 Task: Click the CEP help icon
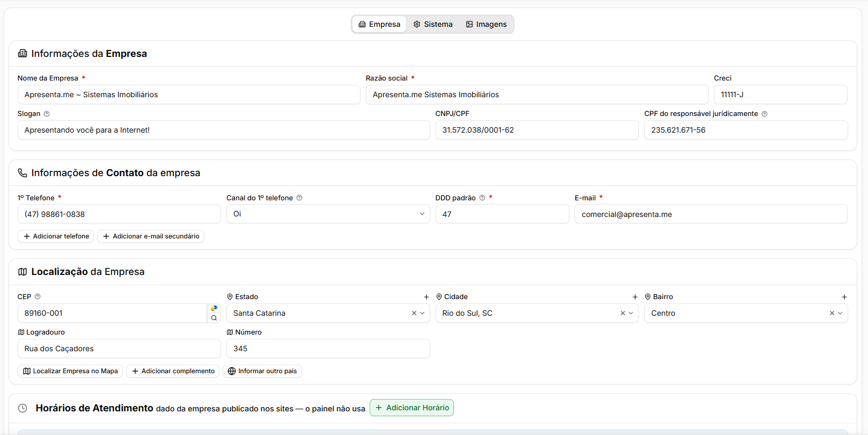coord(38,296)
